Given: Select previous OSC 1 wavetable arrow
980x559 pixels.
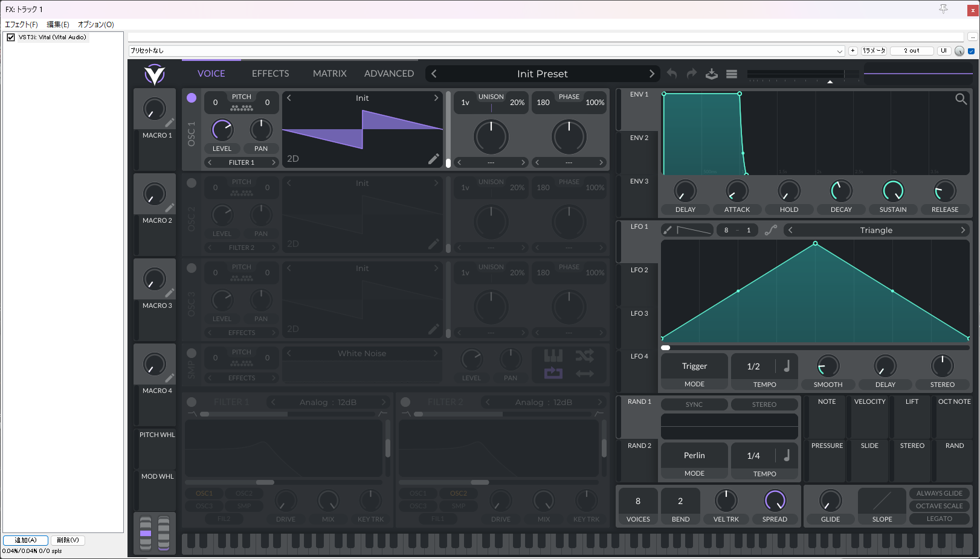Looking at the screenshot, I should pyautogui.click(x=289, y=98).
